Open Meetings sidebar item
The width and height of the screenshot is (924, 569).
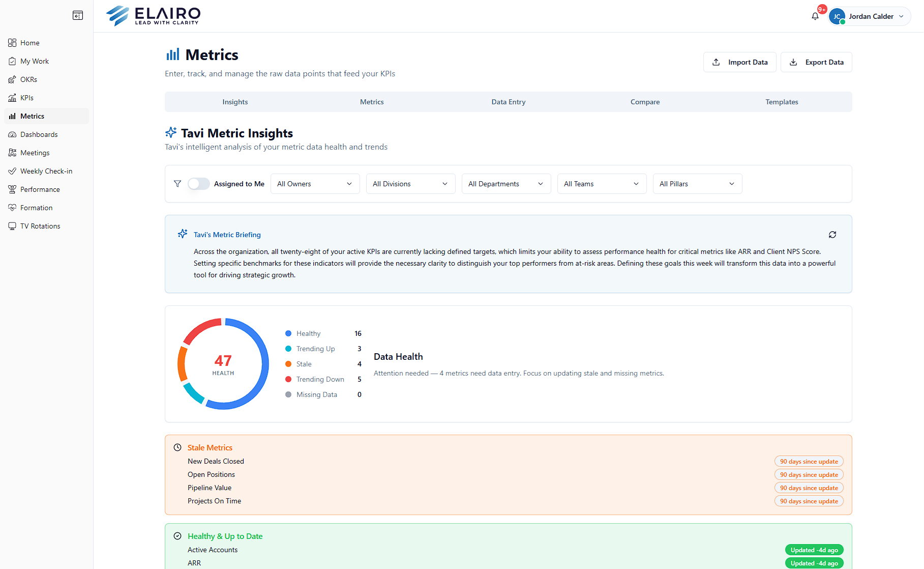[46, 153]
